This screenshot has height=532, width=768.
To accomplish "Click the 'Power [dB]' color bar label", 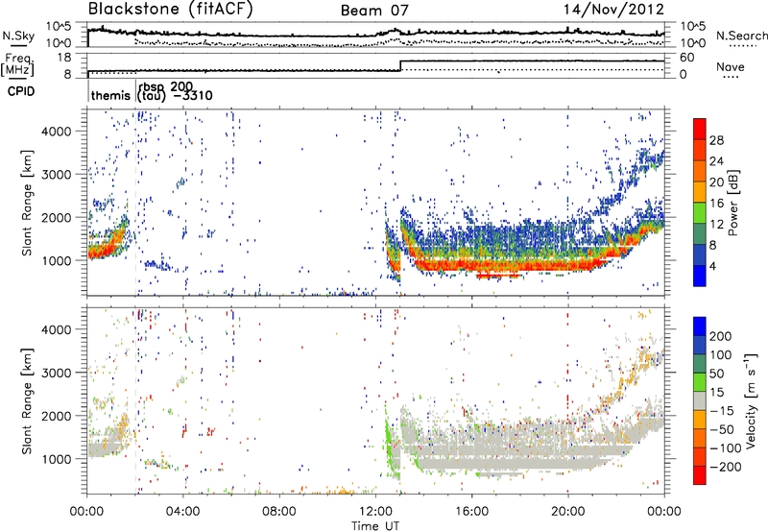I will [x=732, y=203].
